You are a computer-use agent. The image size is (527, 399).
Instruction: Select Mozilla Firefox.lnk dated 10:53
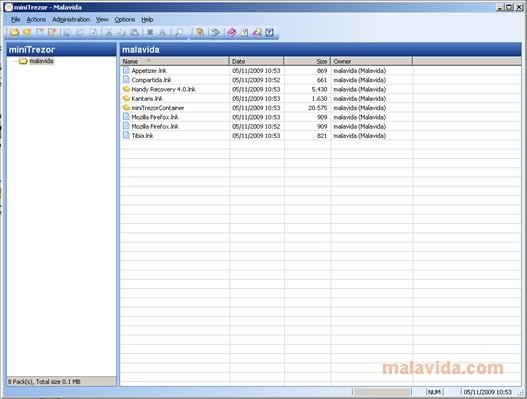pyautogui.click(x=320, y=117)
